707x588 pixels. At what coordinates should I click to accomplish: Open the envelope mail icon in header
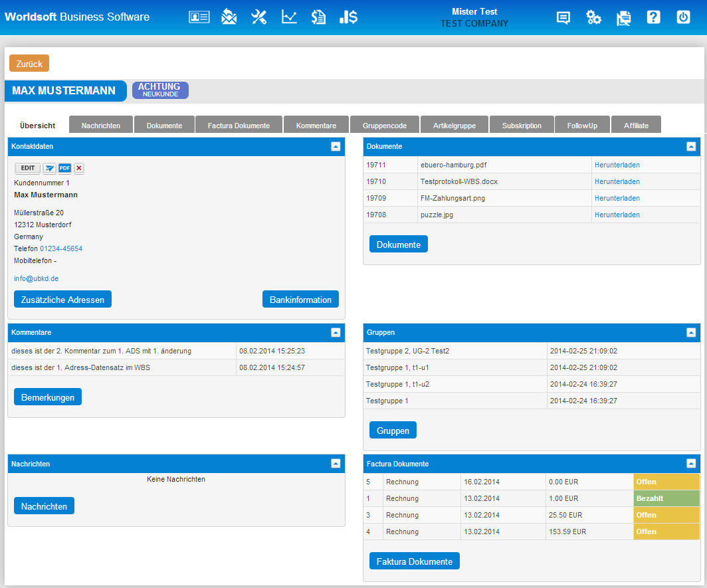pyautogui.click(x=229, y=17)
